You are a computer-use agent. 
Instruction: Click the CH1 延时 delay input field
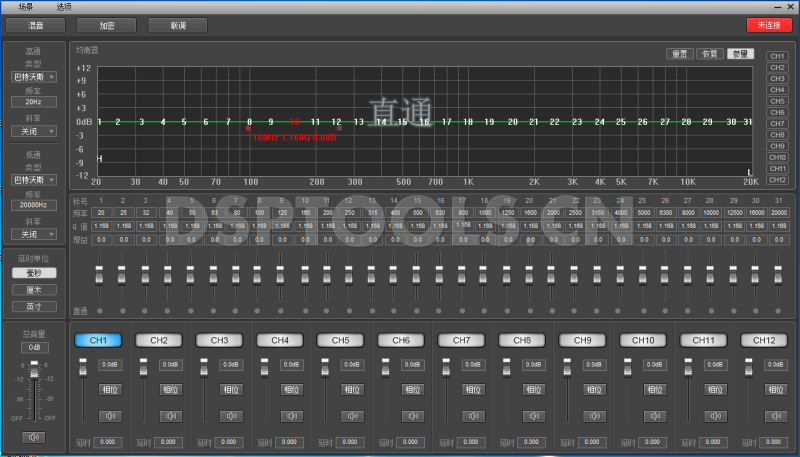[x=110, y=441]
